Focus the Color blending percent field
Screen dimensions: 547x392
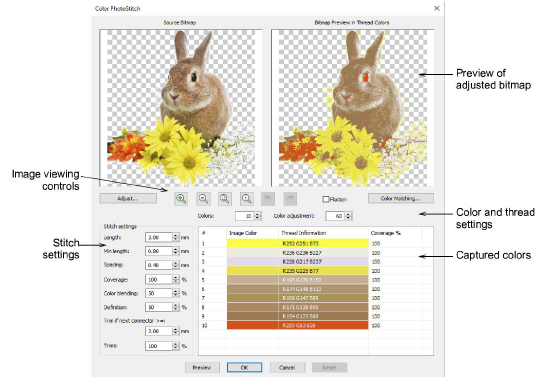tap(159, 293)
